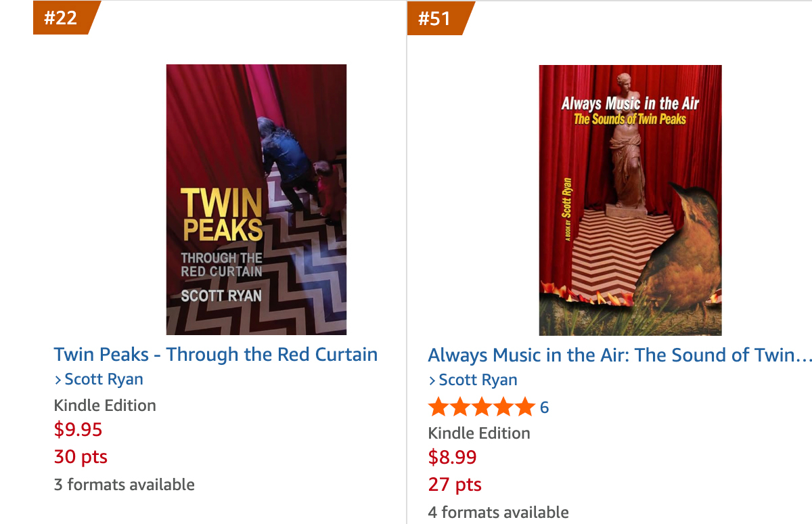The image size is (812, 524).
Task: Open the 'Twin Peaks - Through the Red Curtain' title link
Action: click(216, 354)
